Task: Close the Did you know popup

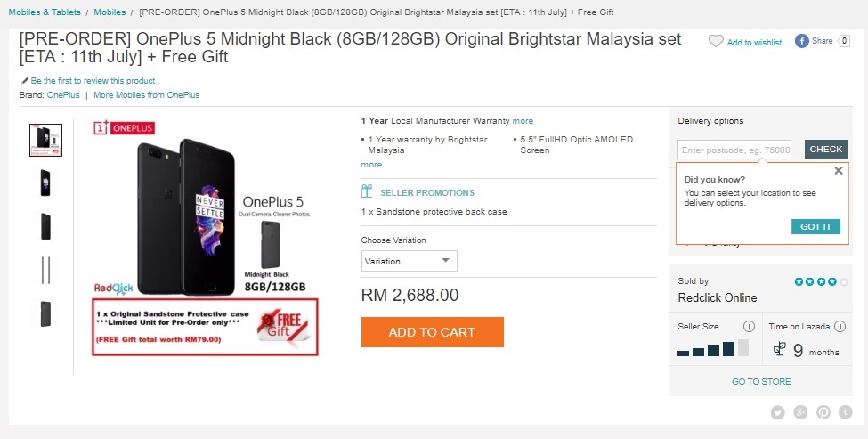Action: click(839, 170)
